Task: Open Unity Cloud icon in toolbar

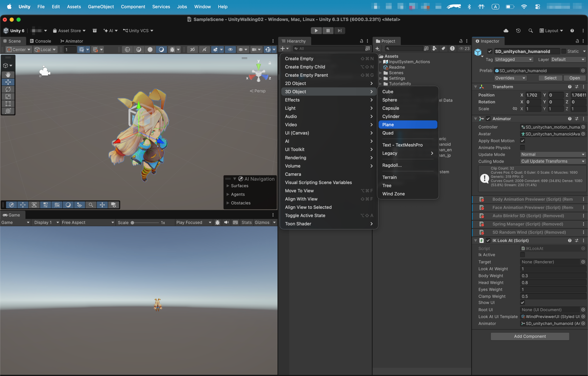Action: pos(506,31)
